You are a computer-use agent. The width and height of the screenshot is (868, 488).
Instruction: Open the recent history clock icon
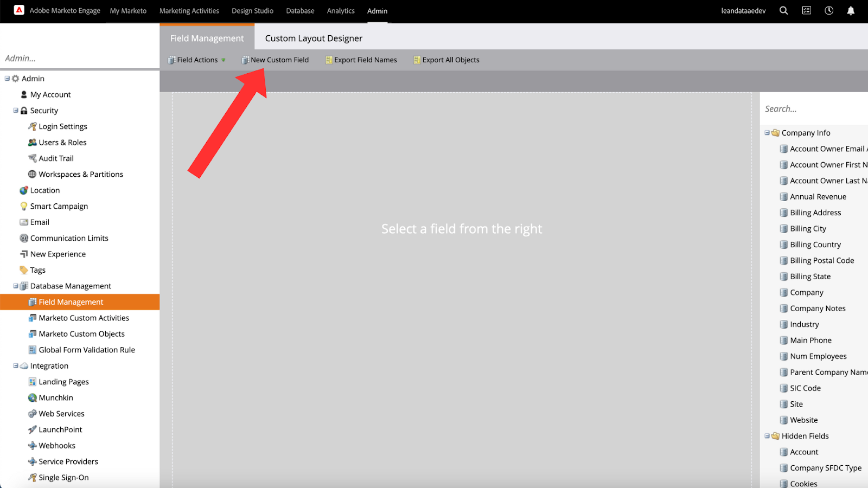tap(828, 10)
